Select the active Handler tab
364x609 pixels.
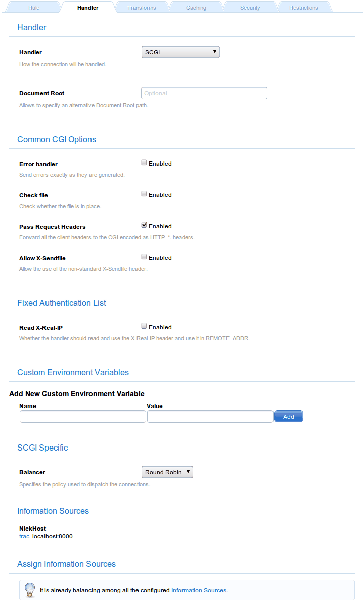[x=87, y=8]
